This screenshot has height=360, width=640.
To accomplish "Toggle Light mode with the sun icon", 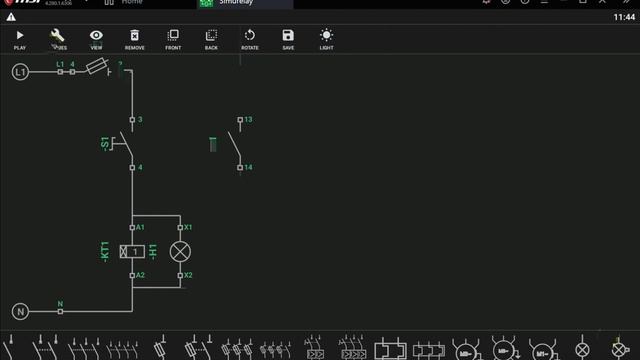I will tap(327, 40).
